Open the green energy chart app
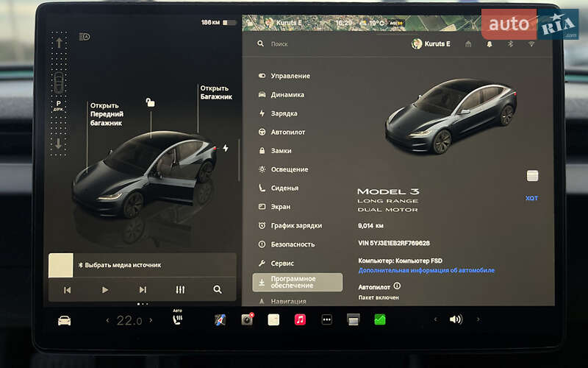Viewport: 588px width, 368px height. click(380, 320)
